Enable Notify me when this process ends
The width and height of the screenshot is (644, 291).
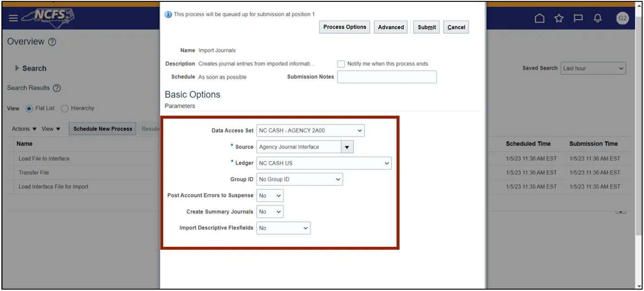coord(341,64)
